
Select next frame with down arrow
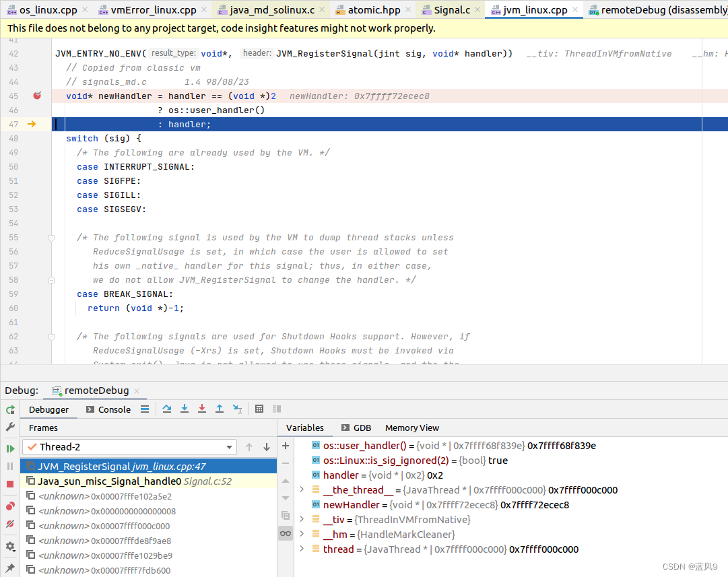point(267,447)
